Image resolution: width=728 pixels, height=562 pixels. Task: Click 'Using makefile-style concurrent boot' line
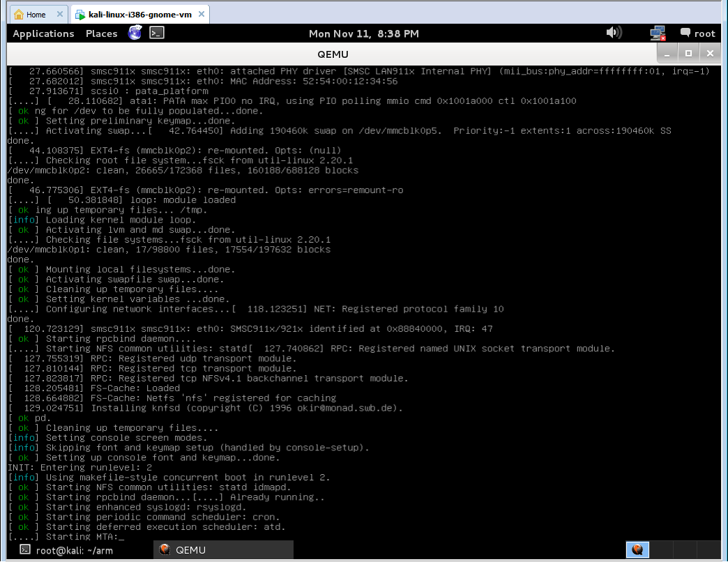tap(169, 477)
